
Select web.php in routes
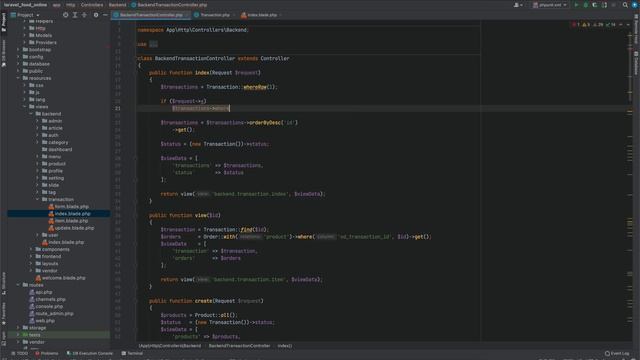tap(42, 321)
